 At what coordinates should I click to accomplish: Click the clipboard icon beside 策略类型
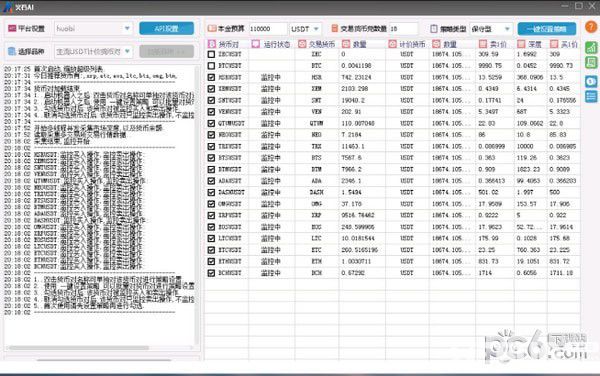click(x=434, y=29)
